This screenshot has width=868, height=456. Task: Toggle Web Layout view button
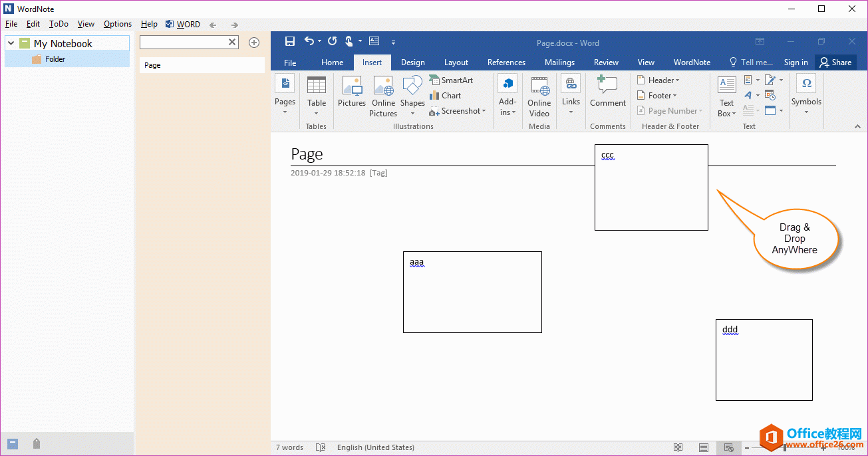729,447
